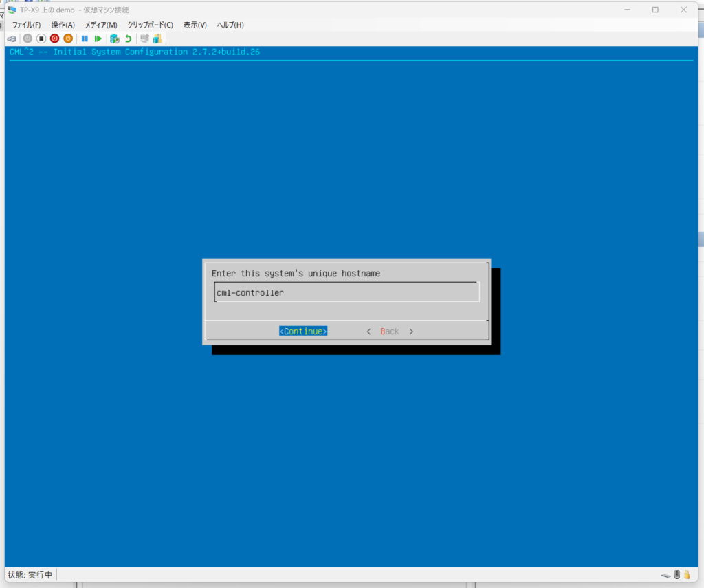The width and height of the screenshot is (704, 588).
Task: Click the keyboard status icon in status bar
Action: 665,575
